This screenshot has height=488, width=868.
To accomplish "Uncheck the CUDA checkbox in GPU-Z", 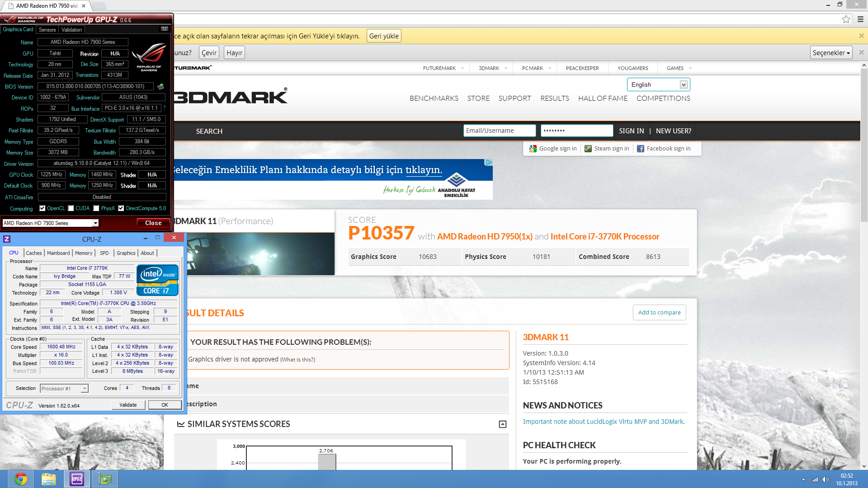I will point(71,208).
